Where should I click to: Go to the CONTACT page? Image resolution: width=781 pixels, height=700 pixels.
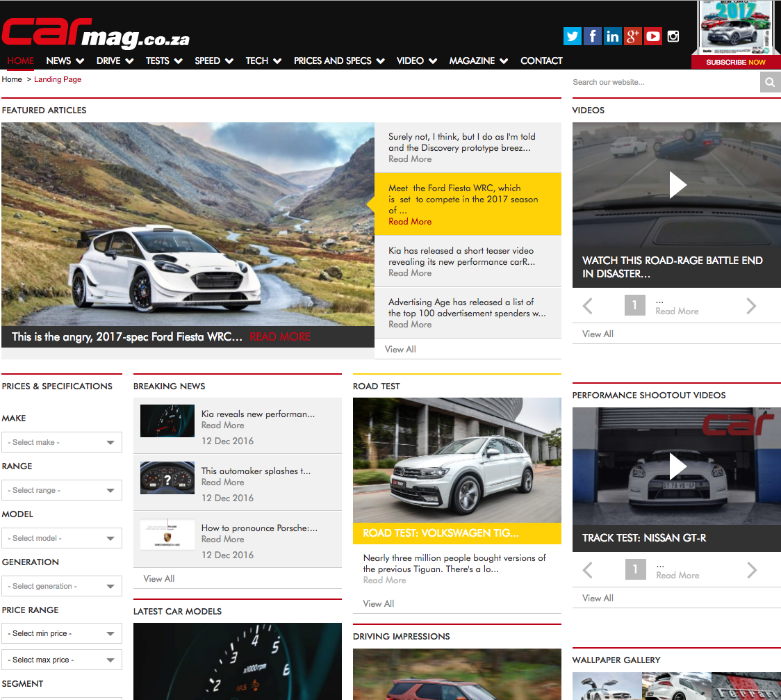tap(541, 60)
